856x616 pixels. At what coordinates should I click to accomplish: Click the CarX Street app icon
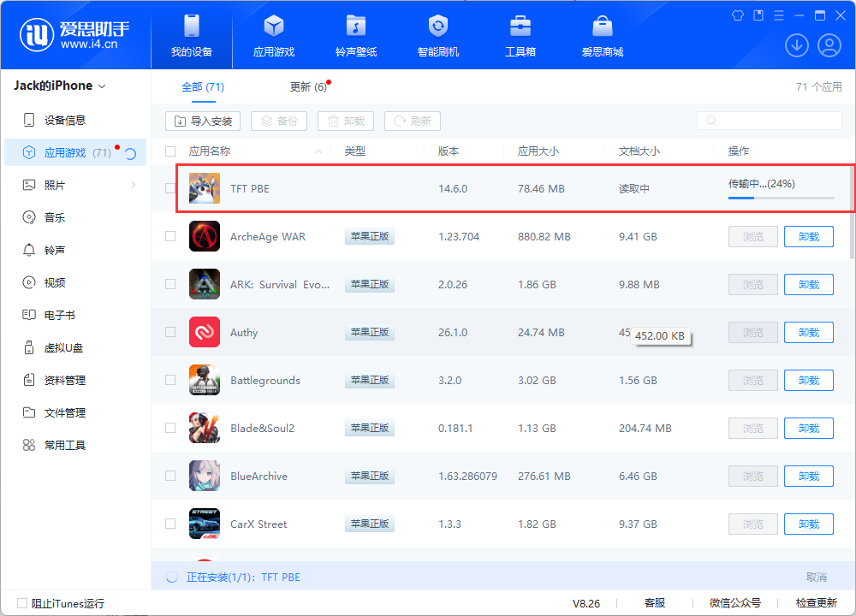pos(205,524)
